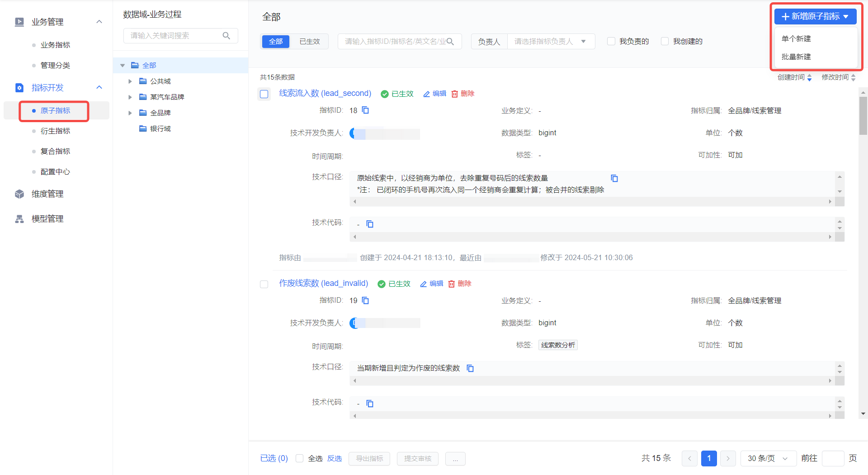Collapse the 指标开发 menu chevron
Viewport: 868px width, 475px height.
tap(99, 87)
